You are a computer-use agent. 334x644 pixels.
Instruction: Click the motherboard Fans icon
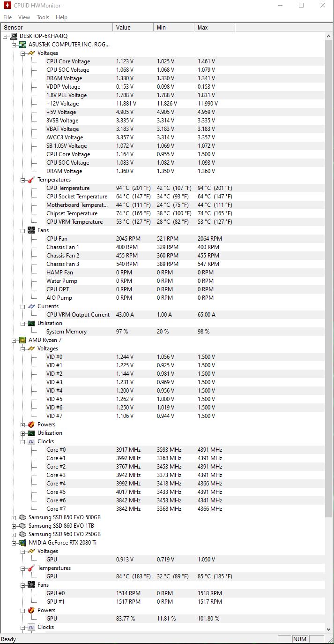[31, 230]
